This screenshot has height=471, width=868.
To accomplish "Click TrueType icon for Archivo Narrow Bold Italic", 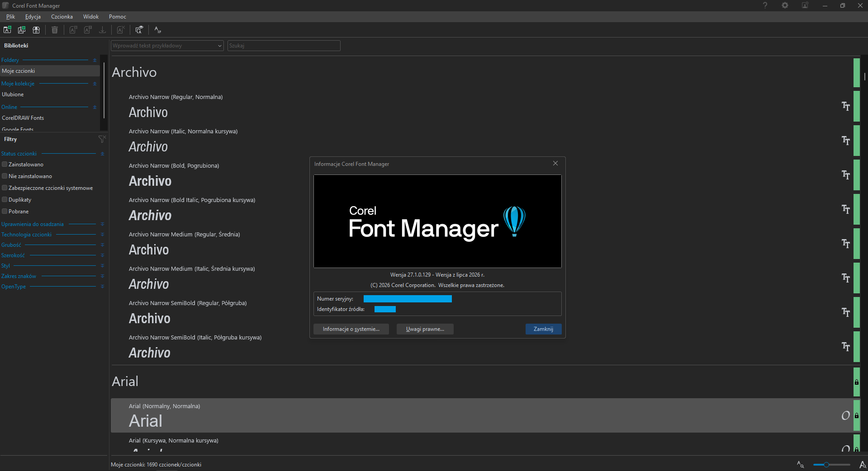I will pos(845,209).
